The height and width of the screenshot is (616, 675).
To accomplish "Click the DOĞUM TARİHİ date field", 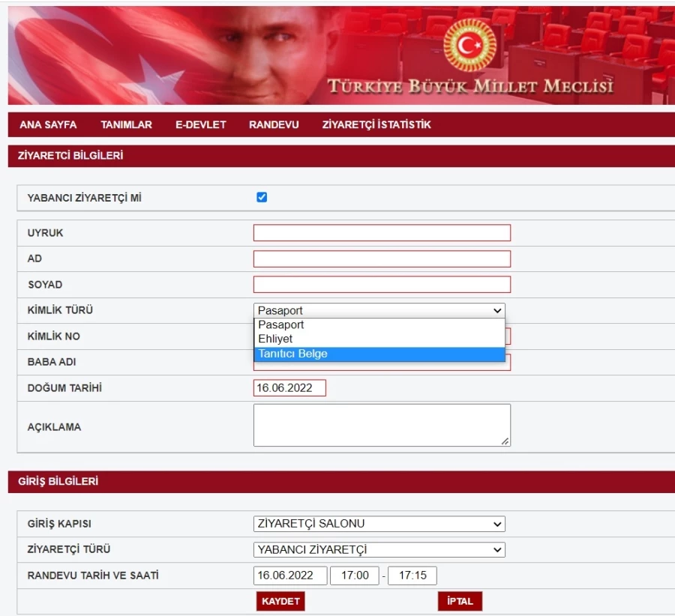I will (x=289, y=387).
